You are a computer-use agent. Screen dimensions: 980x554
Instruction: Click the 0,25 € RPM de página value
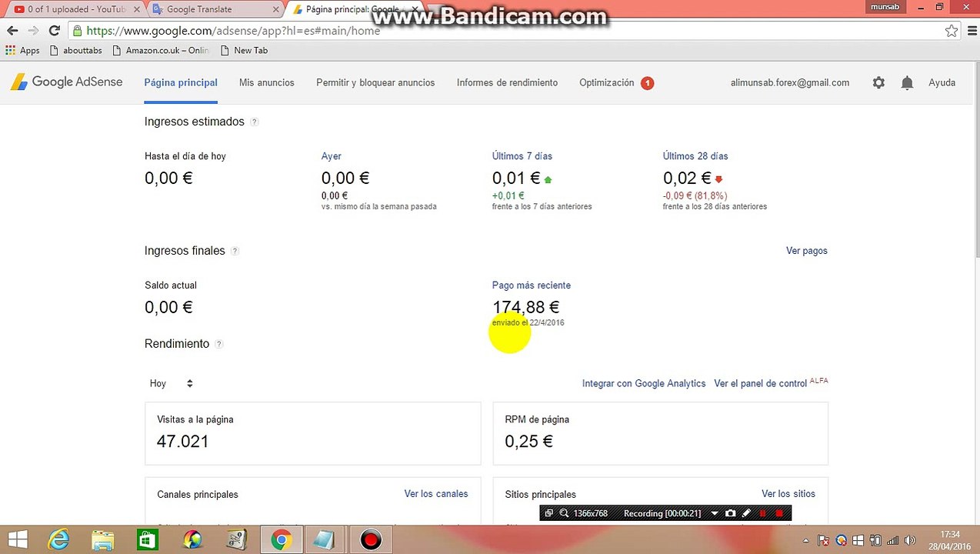(x=528, y=442)
